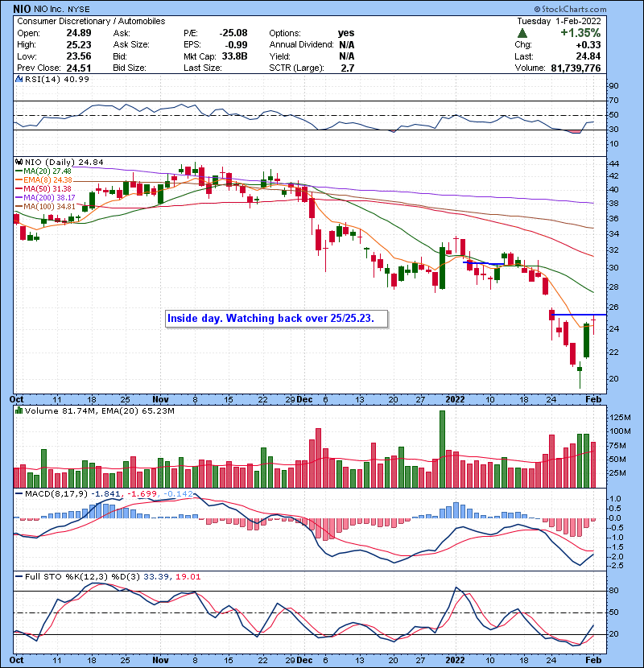
Task: Click the 2022 label on price x-axis
Action: point(455,399)
